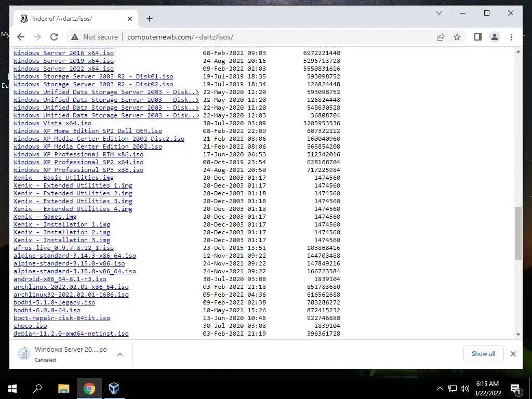
Task: Download Windows Server 2016 x64.iso
Action: [x=63, y=53]
